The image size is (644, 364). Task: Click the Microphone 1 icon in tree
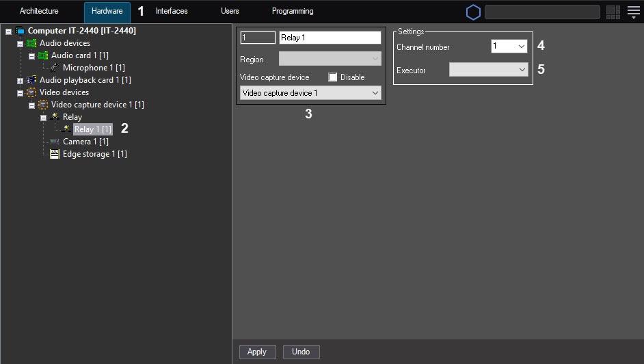54,68
